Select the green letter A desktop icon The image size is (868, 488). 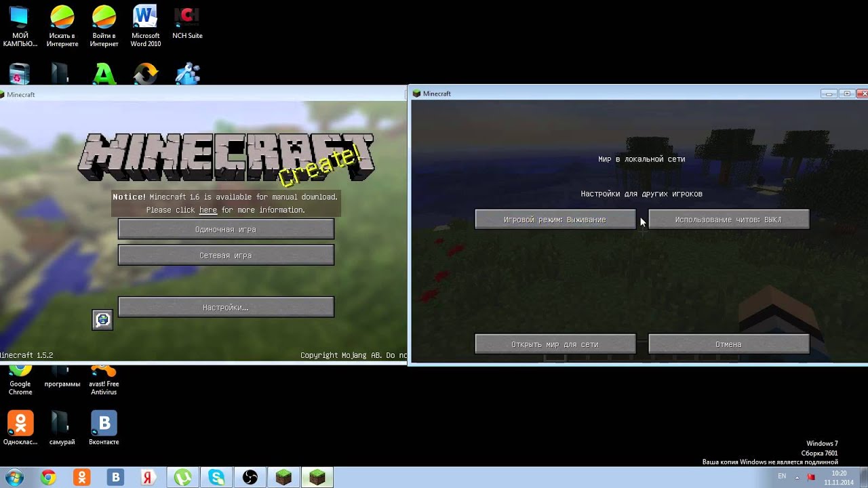[x=104, y=74]
